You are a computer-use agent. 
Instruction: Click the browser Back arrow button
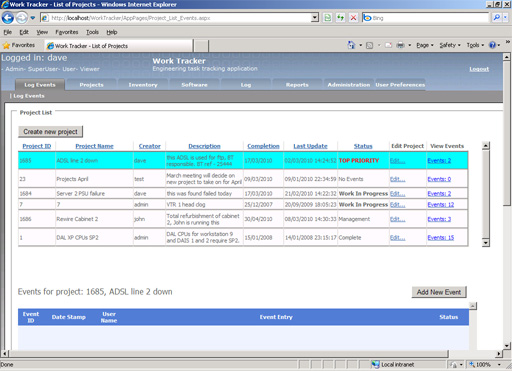point(8,18)
